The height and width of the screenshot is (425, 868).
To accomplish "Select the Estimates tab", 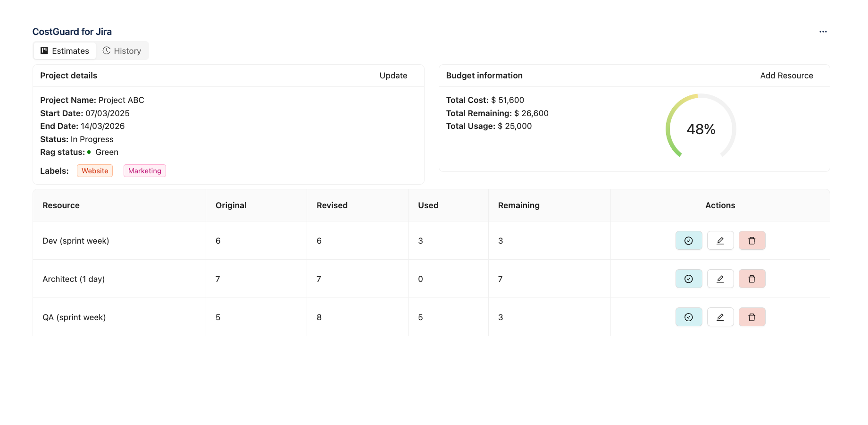I will coord(65,51).
